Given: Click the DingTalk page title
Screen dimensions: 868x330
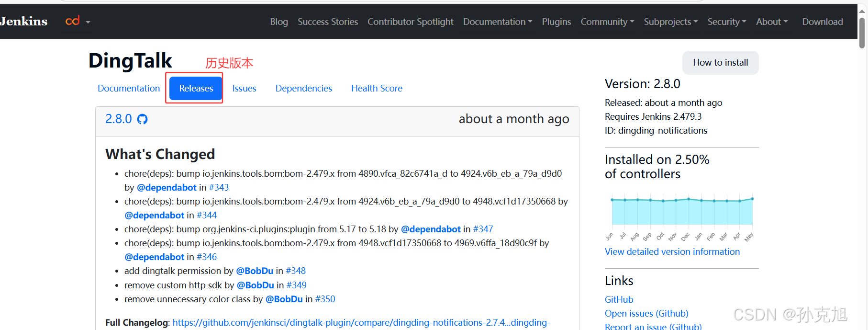Looking at the screenshot, I should point(130,61).
